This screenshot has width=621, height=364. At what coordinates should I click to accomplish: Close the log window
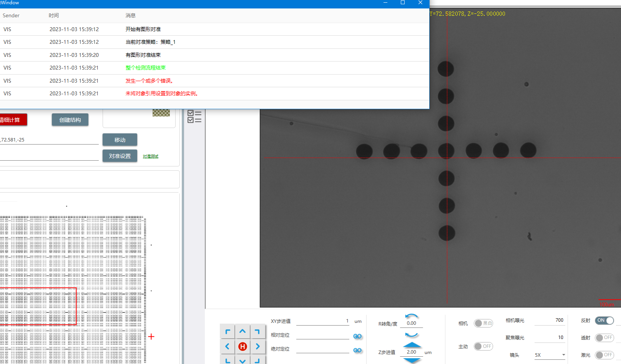420,3
